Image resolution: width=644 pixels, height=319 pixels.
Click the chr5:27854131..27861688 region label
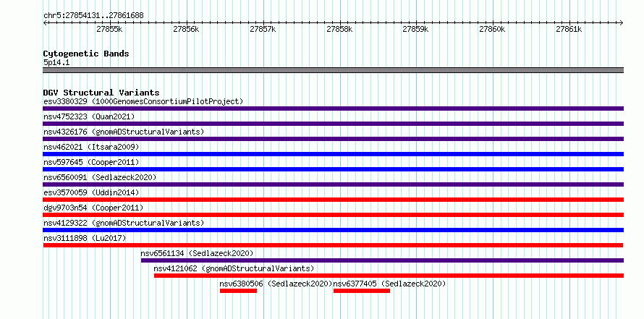[93, 16]
